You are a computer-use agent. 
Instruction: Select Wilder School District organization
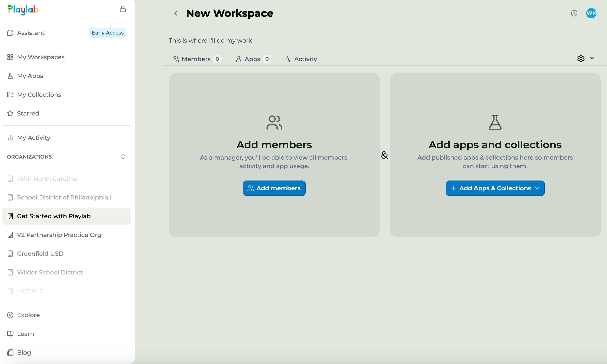coord(67,272)
